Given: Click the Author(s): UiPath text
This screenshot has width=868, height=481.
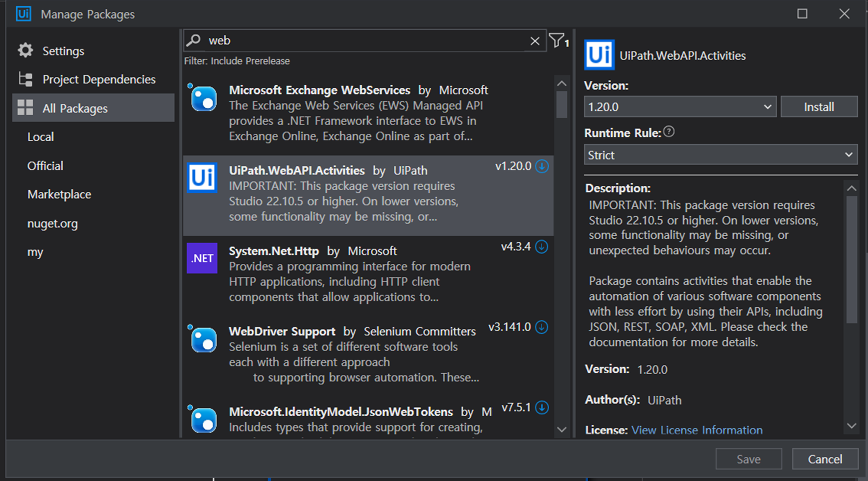Looking at the screenshot, I should coord(633,400).
